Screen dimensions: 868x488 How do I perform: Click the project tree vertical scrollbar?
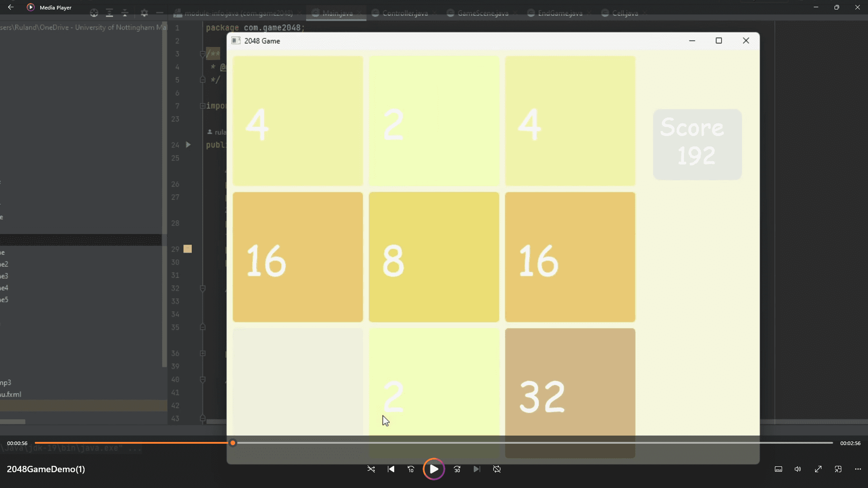point(164,194)
